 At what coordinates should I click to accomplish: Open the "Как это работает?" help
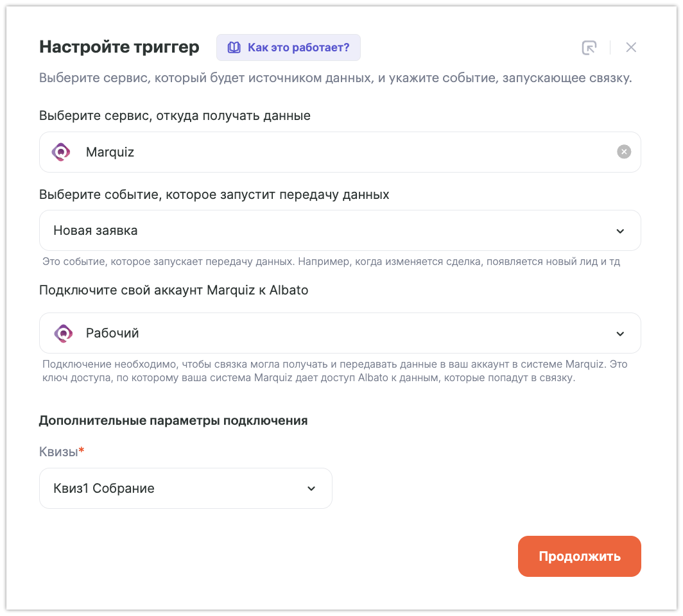(298, 47)
